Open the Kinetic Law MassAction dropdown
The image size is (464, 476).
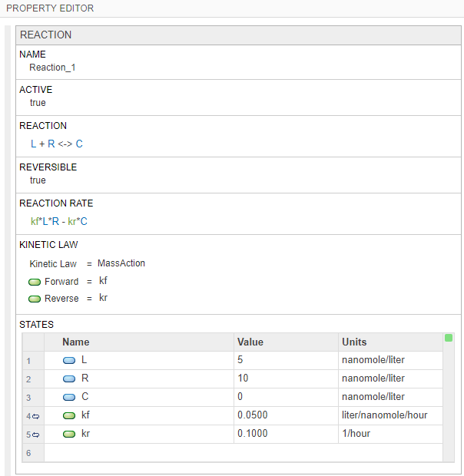point(121,263)
